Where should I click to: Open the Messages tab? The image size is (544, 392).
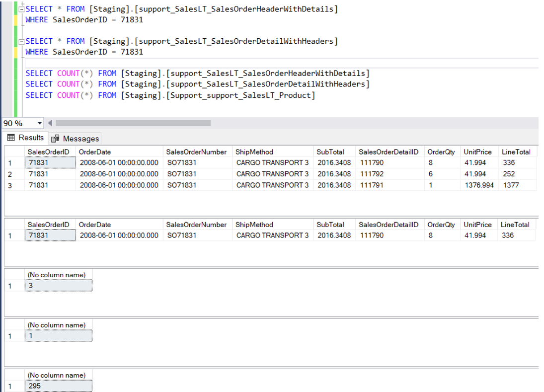pyautogui.click(x=76, y=139)
